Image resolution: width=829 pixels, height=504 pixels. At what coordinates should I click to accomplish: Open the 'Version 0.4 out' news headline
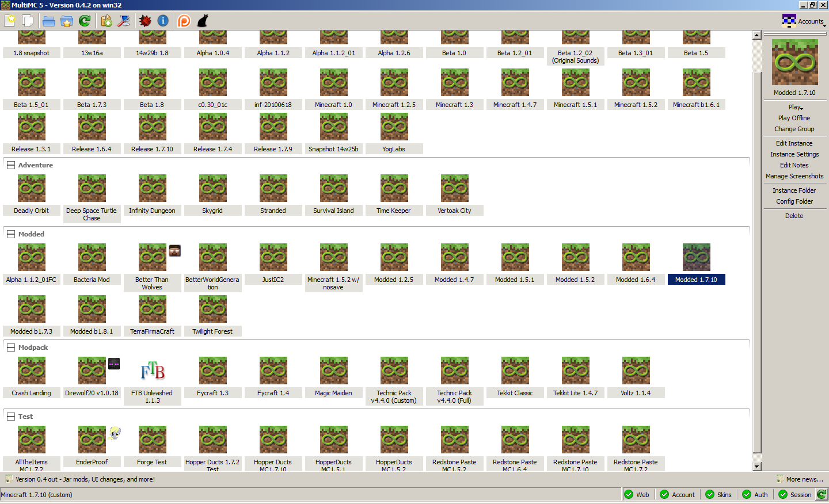85,479
